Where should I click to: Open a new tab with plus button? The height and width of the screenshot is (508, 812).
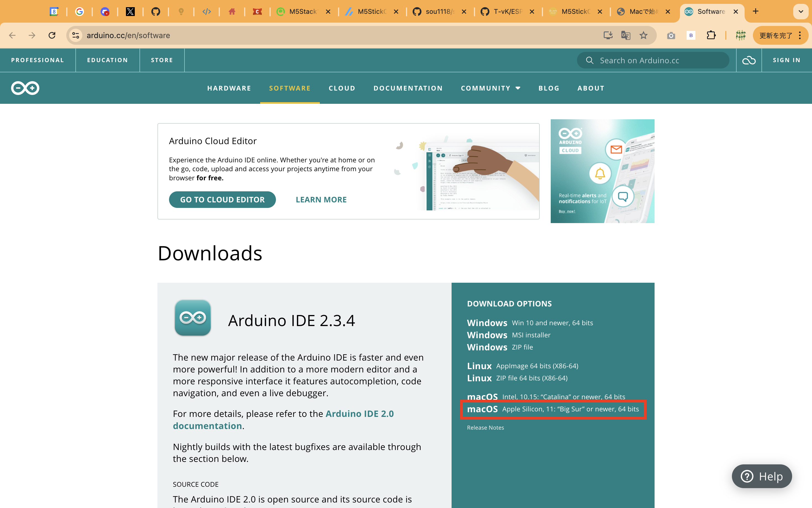[x=756, y=11]
